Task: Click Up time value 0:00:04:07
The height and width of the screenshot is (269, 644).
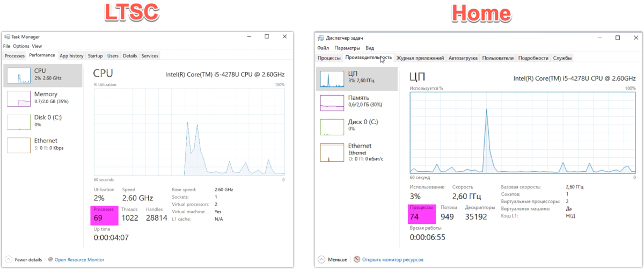Action: tap(111, 237)
